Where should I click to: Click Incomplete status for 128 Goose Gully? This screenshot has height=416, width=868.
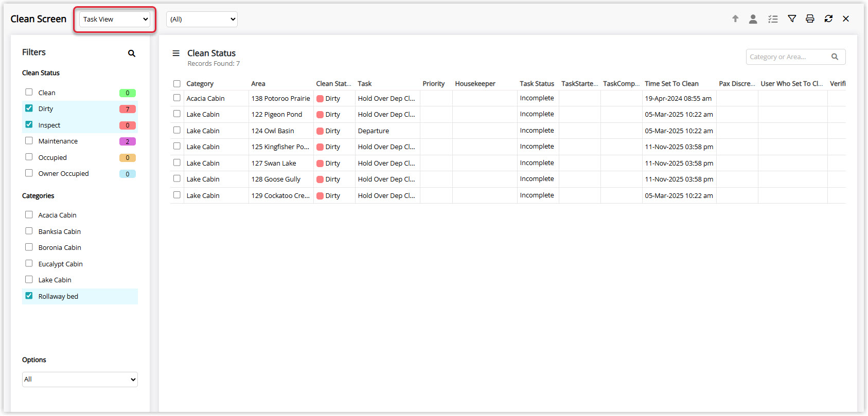(x=537, y=179)
